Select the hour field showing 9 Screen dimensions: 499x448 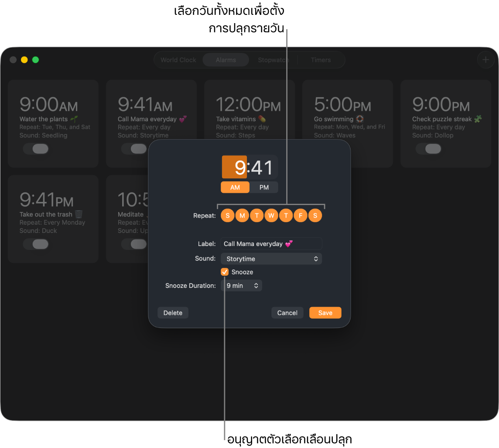pos(234,167)
